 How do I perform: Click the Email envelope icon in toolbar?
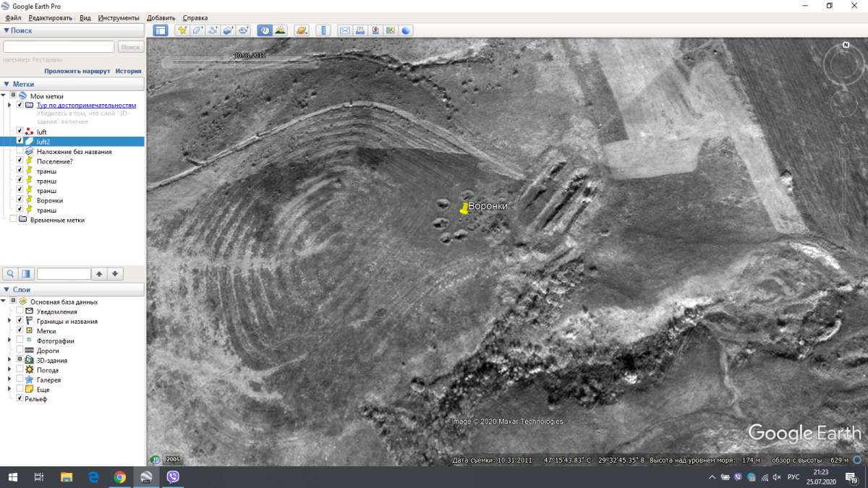click(344, 30)
